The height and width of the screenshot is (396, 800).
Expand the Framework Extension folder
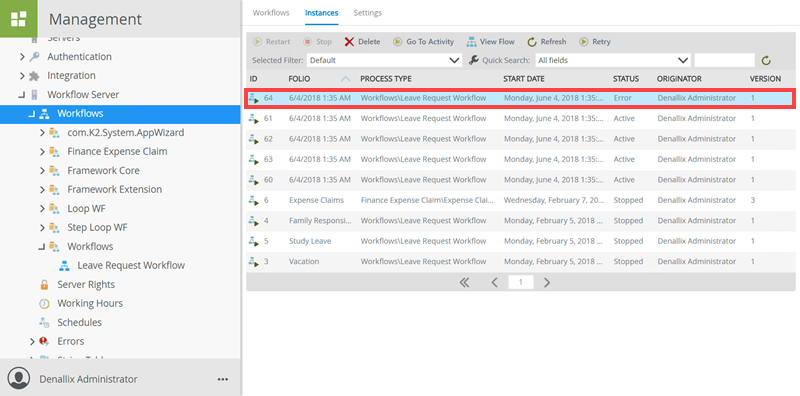42,189
